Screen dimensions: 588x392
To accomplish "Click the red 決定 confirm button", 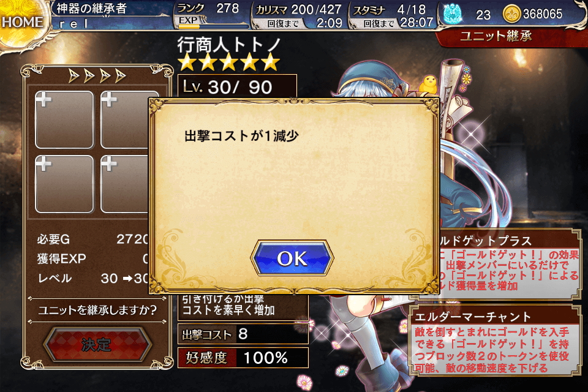I will 97,344.
